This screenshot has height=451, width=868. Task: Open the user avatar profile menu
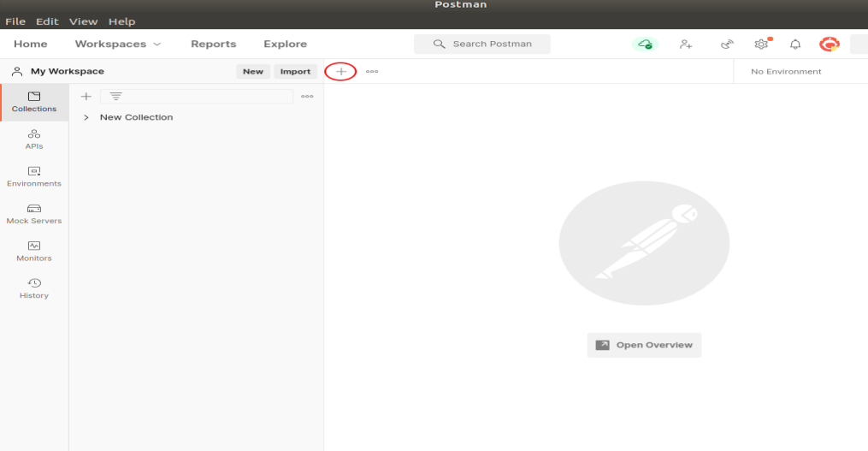(830, 45)
